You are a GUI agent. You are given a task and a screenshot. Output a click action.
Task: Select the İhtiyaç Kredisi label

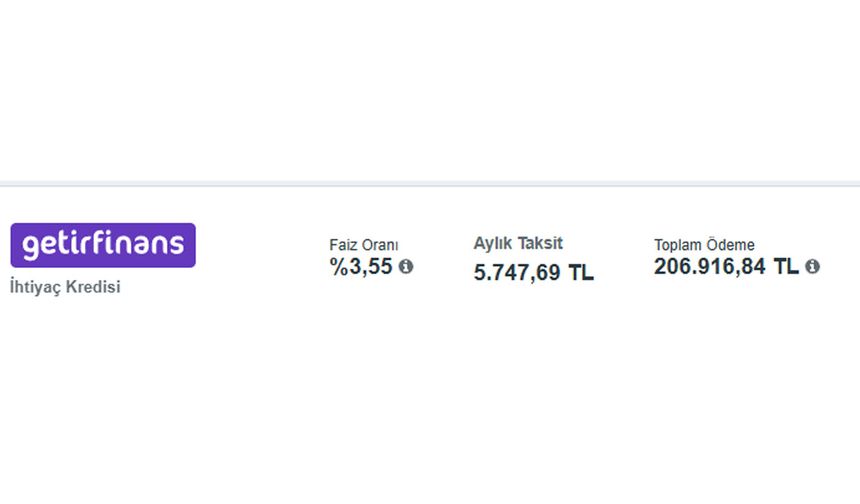pyautogui.click(x=65, y=287)
